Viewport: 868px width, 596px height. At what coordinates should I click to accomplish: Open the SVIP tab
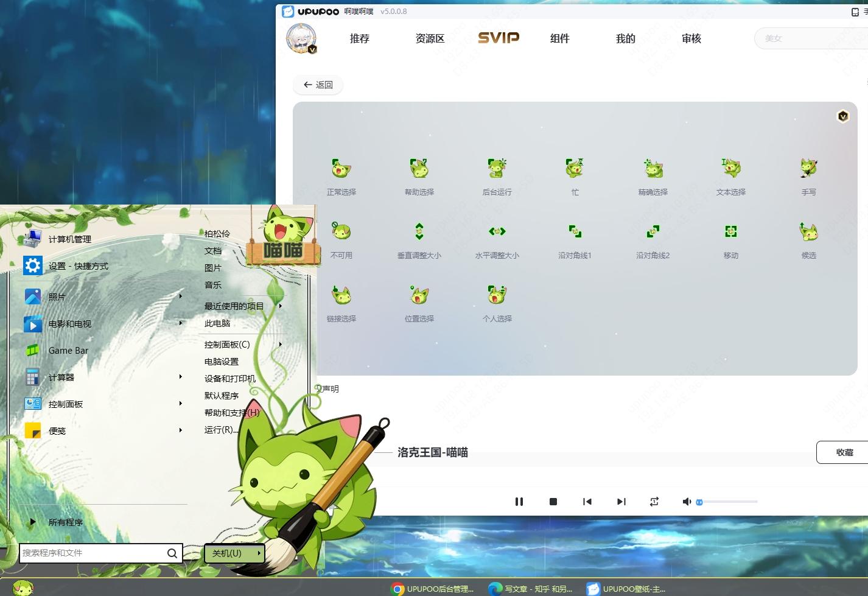(499, 38)
